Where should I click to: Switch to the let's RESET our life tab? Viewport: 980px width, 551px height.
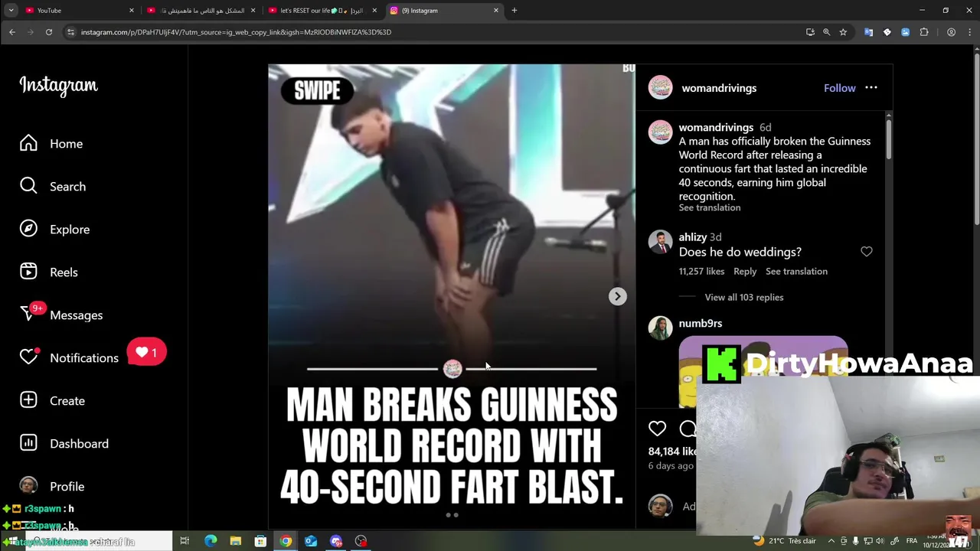pos(322,11)
